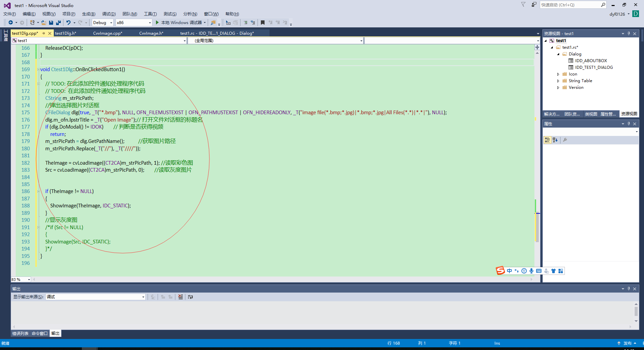Switch to the CvvImage.cpp* tab
The width and height of the screenshot is (644, 350).
pyautogui.click(x=108, y=33)
